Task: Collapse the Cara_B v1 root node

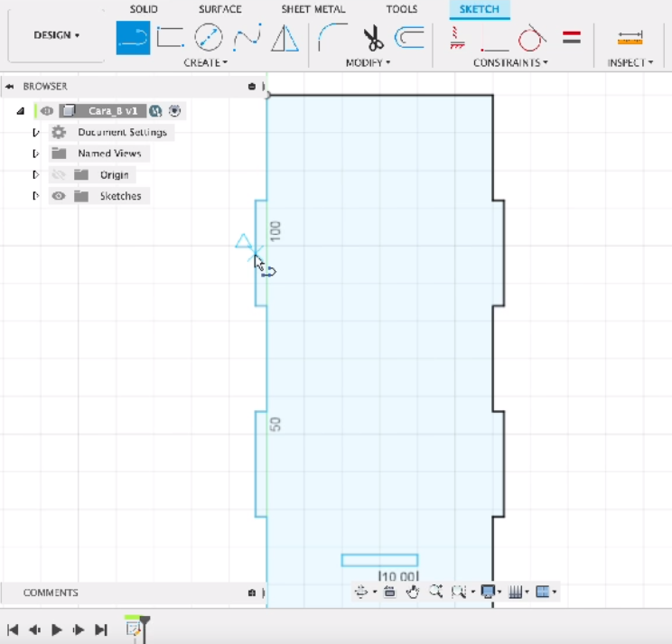Action: click(x=20, y=111)
